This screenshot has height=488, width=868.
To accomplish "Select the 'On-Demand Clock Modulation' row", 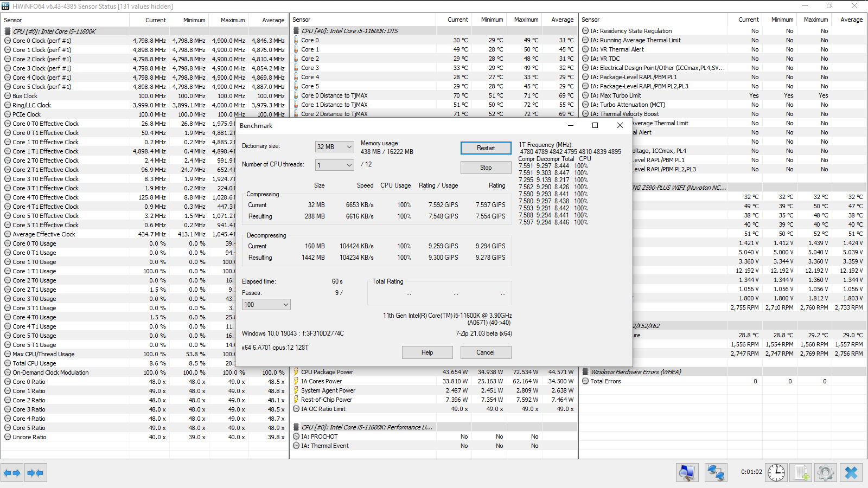I will pos(144,373).
